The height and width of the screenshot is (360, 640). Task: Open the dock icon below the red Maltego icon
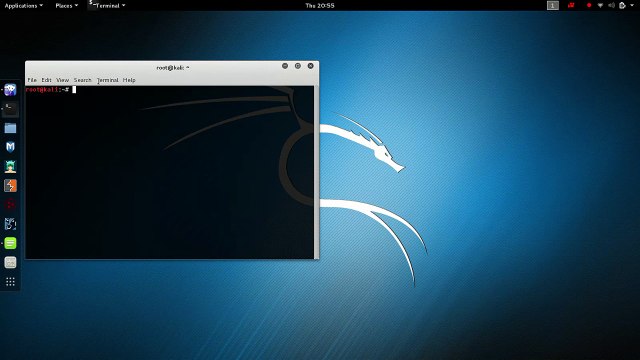click(x=10, y=224)
